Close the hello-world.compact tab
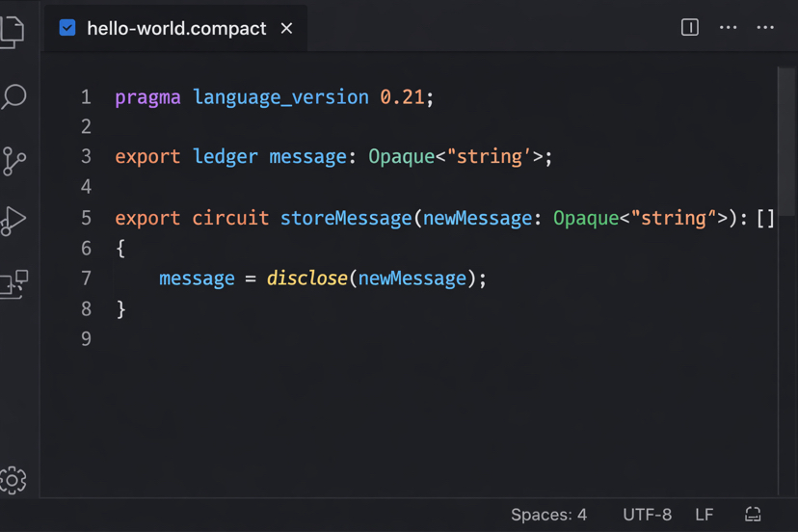This screenshot has width=798, height=532. coord(286,28)
